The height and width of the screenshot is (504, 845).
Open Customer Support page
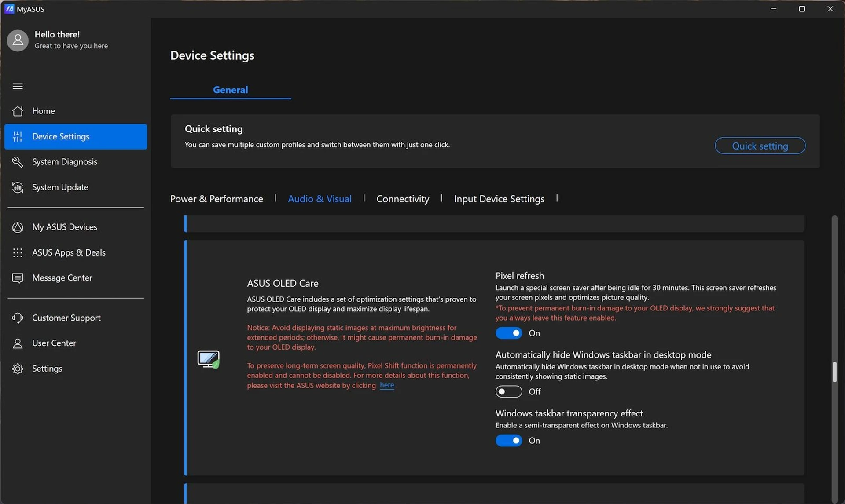pos(76,318)
